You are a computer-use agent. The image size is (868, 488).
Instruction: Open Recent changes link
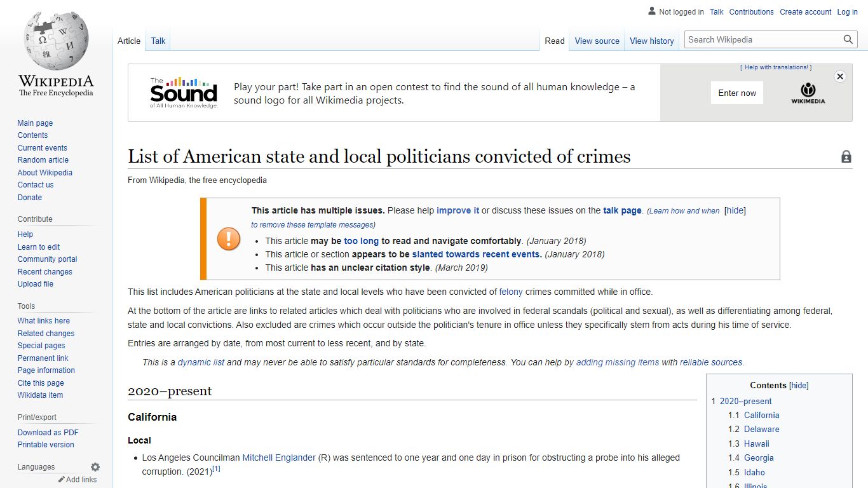coord(44,272)
